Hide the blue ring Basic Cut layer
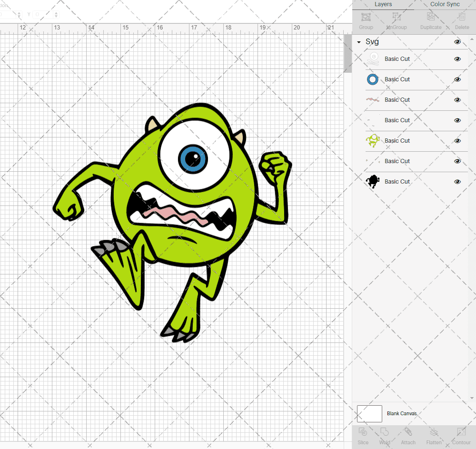The width and height of the screenshot is (476, 449). [x=457, y=79]
